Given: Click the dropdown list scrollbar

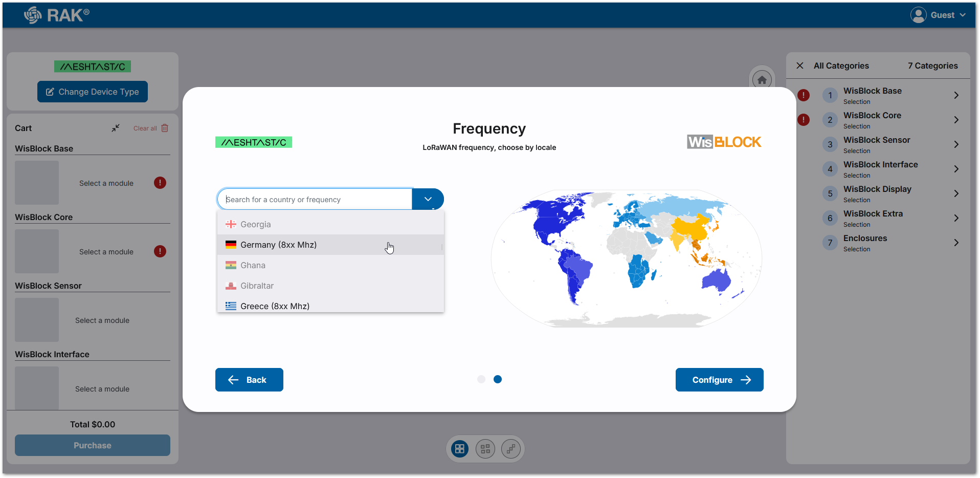Looking at the screenshot, I should (x=441, y=247).
